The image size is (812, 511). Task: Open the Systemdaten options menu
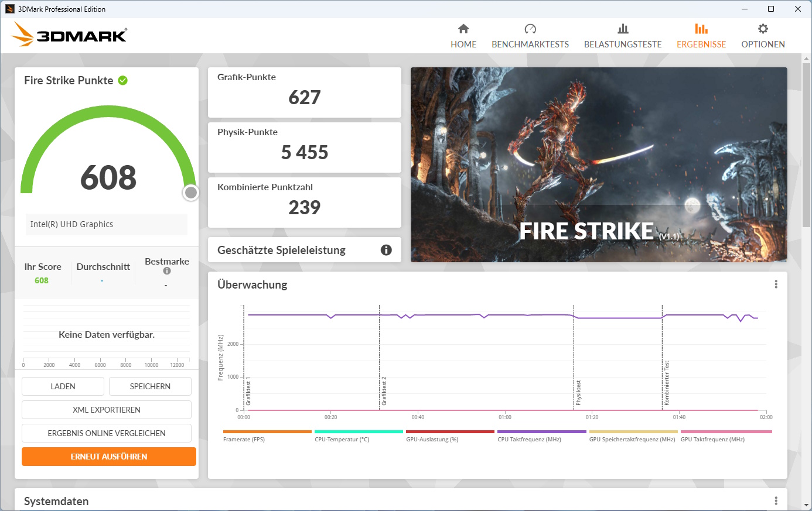coord(776,500)
